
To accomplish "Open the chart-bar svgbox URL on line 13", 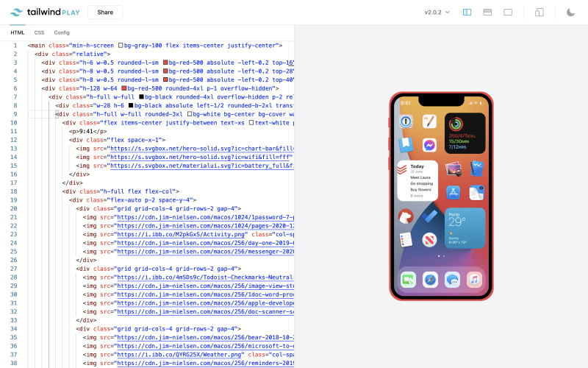I will click(201, 149).
